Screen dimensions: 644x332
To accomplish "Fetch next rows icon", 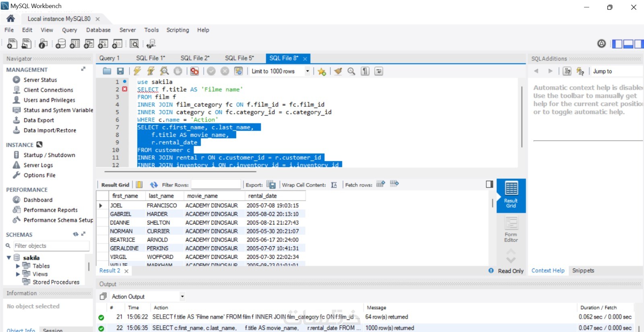I will (381, 184).
